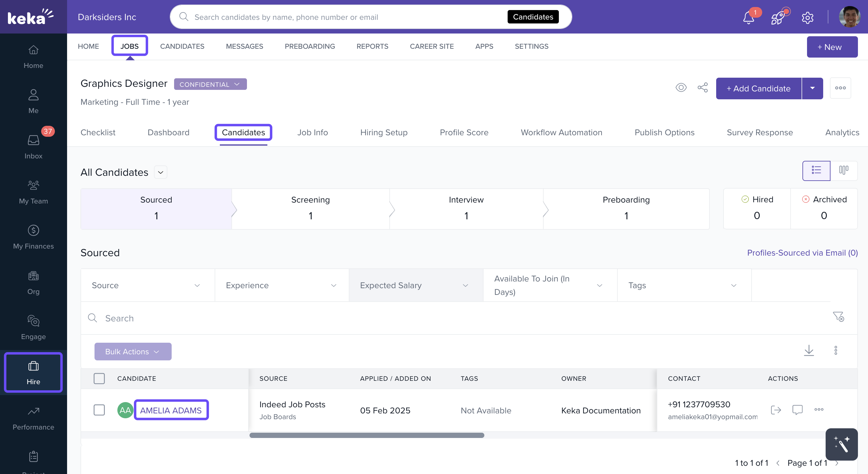Toggle job preview eye icon

(x=681, y=88)
